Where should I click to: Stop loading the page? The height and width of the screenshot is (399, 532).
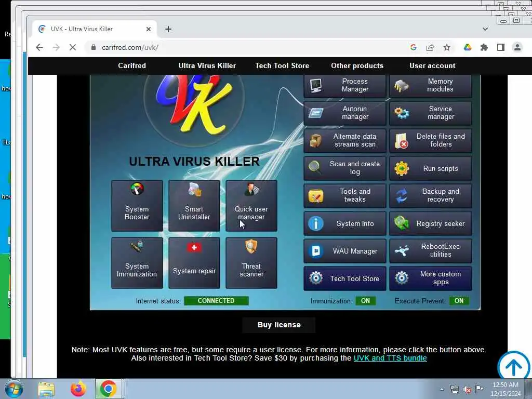point(73,47)
